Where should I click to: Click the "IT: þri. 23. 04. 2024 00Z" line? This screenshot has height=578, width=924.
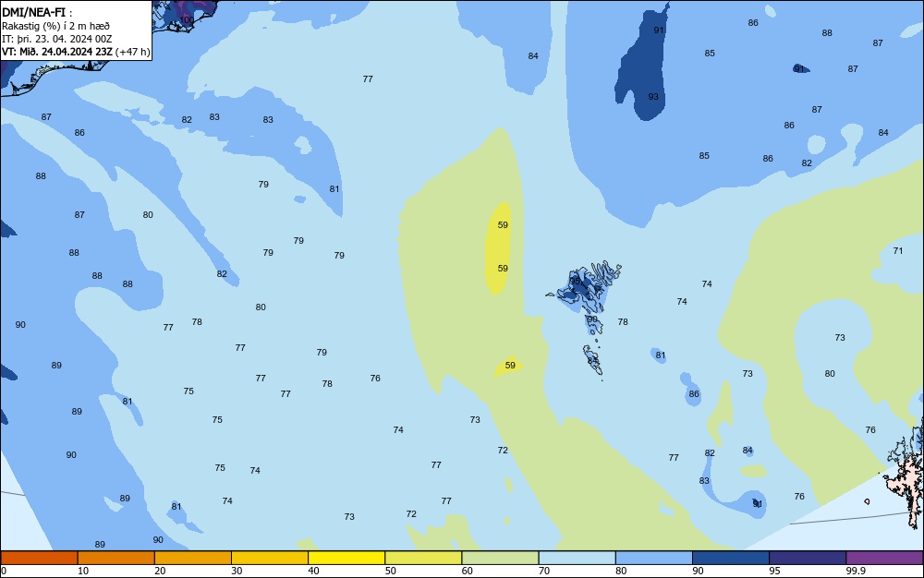pos(57,39)
